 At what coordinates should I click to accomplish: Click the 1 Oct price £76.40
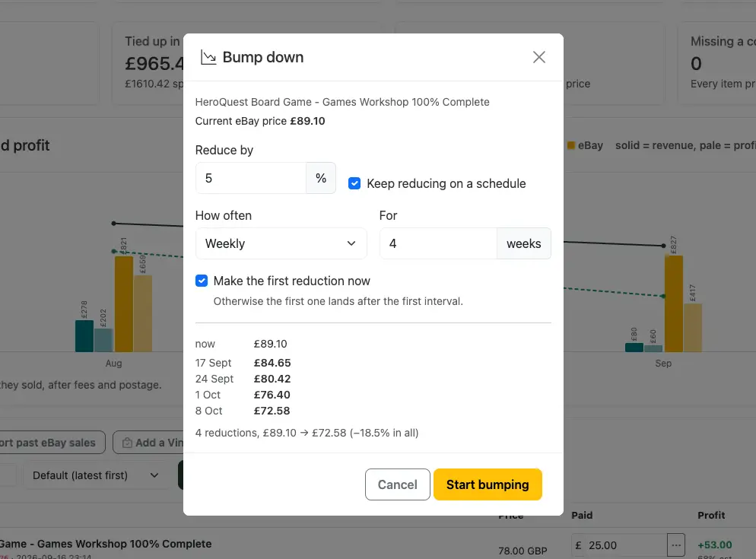(x=272, y=395)
